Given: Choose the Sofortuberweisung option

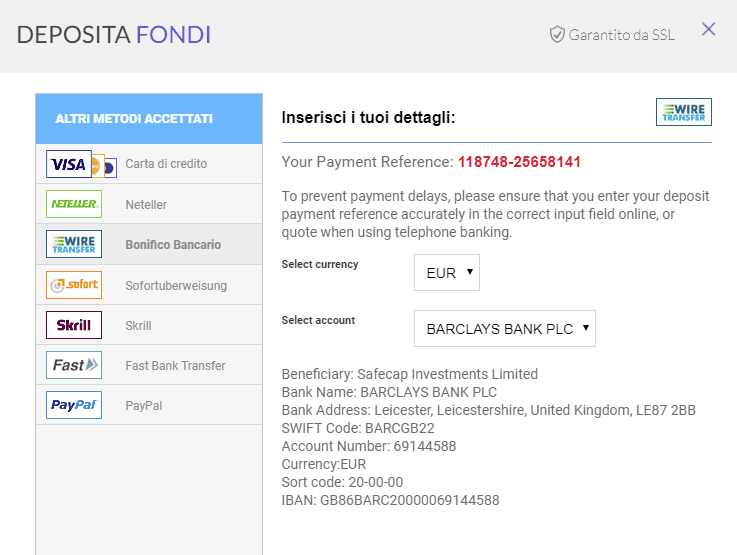Looking at the screenshot, I should click(149, 285).
